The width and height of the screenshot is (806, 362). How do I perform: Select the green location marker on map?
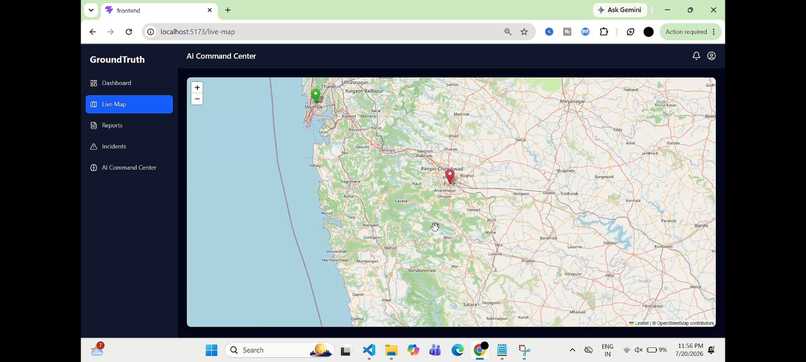(x=316, y=95)
